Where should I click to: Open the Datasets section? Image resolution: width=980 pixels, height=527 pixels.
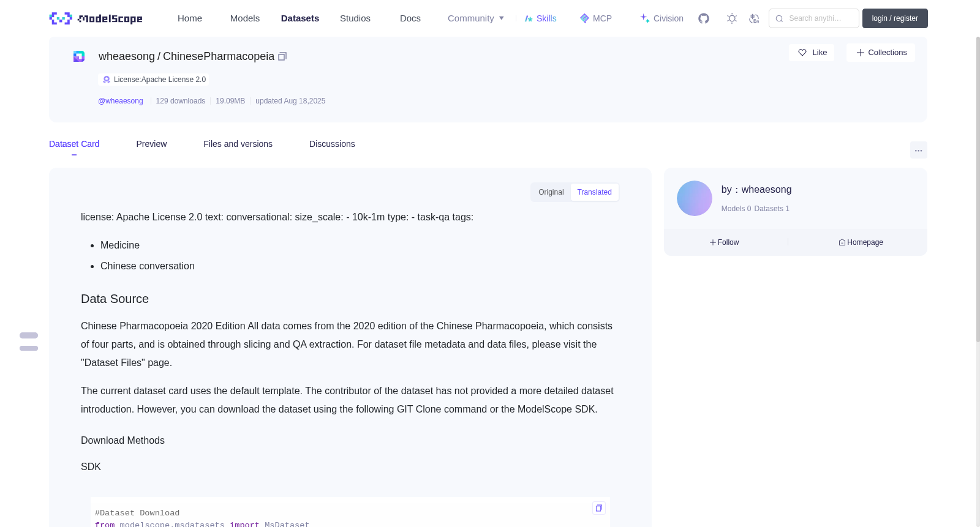(300, 18)
